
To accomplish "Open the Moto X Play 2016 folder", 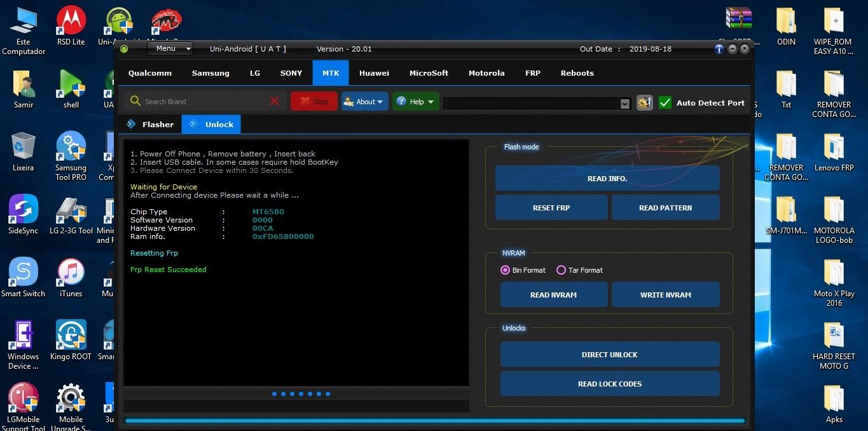I will tap(834, 282).
